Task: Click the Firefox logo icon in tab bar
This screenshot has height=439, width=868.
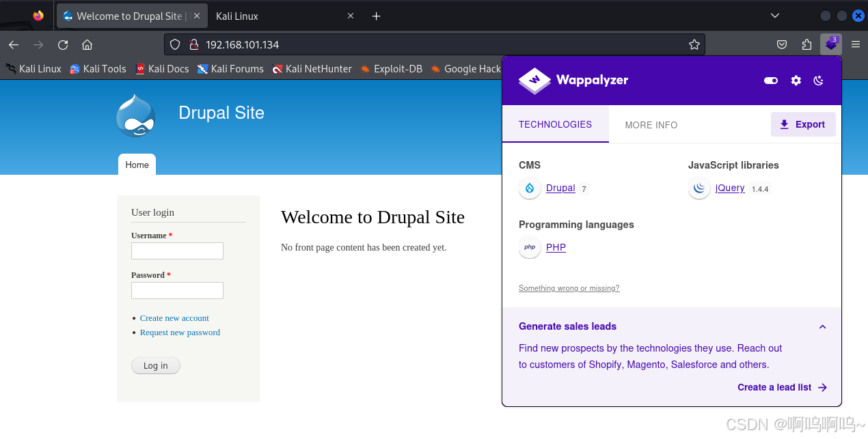Action: (38, 16)
